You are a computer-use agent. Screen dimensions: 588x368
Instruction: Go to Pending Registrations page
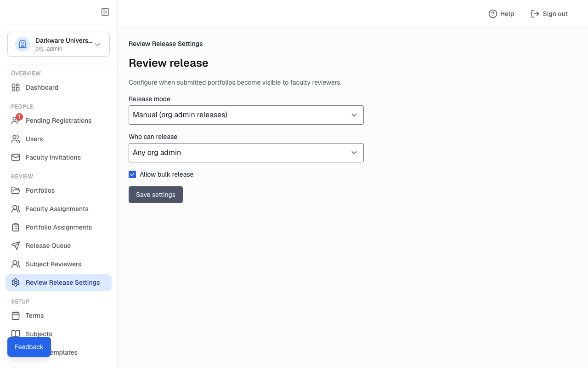[58, 121]
